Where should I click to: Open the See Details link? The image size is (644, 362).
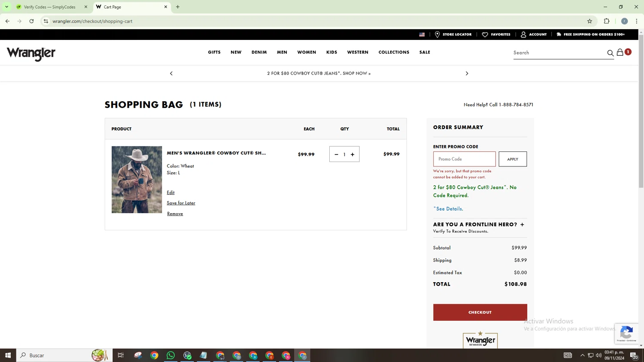click(448, 209)
